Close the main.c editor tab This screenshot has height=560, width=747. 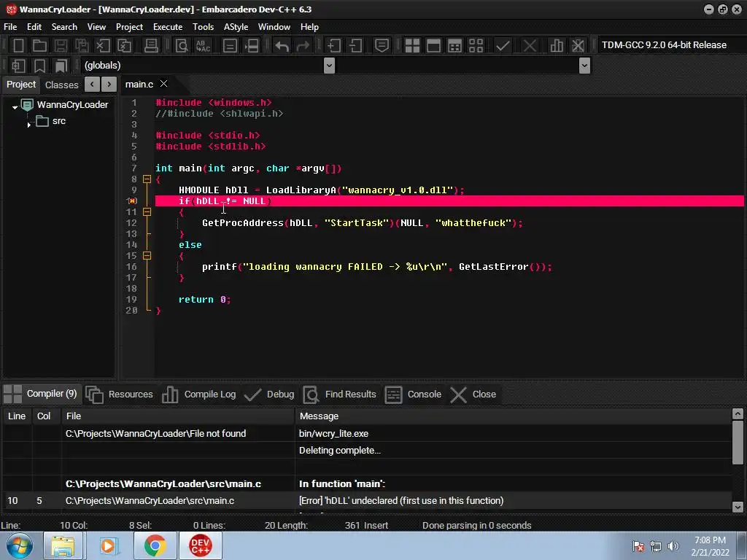click(x=164, y=84)
